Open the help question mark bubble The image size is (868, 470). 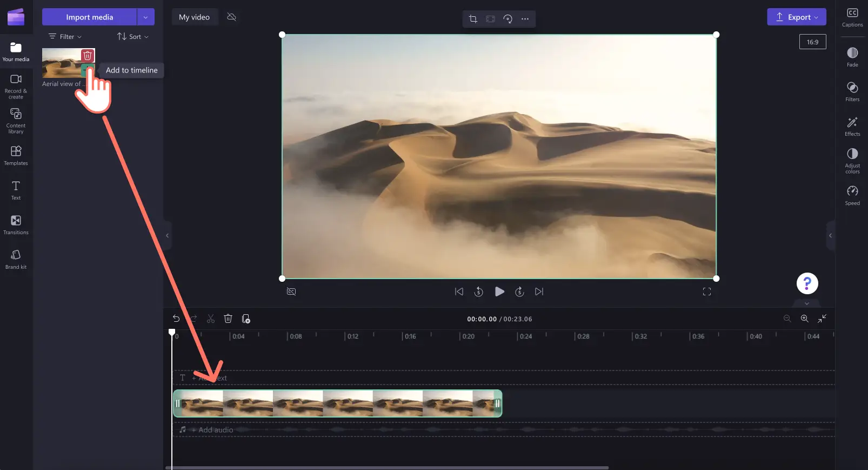click(x=807, y=283)
